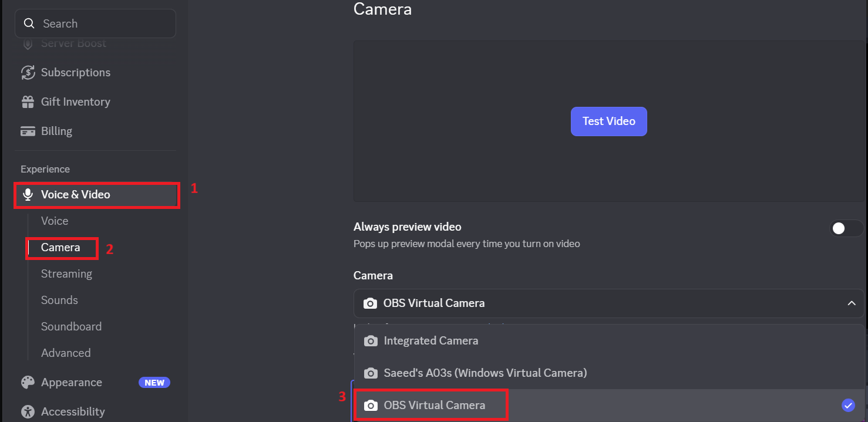Click the Search settings input field
Image resolution: width=868 pixels, height=422 pixels.
click(95, 23)
